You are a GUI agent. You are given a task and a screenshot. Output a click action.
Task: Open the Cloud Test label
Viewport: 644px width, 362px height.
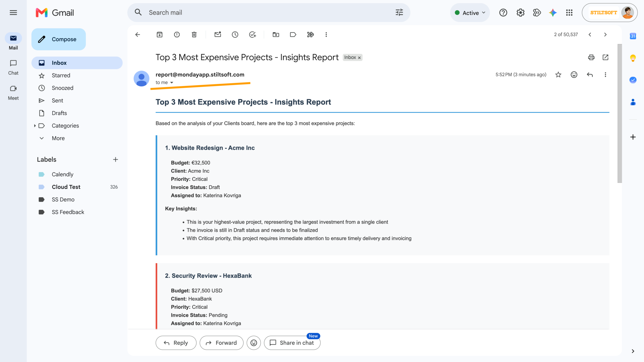[x=77, y=187]
